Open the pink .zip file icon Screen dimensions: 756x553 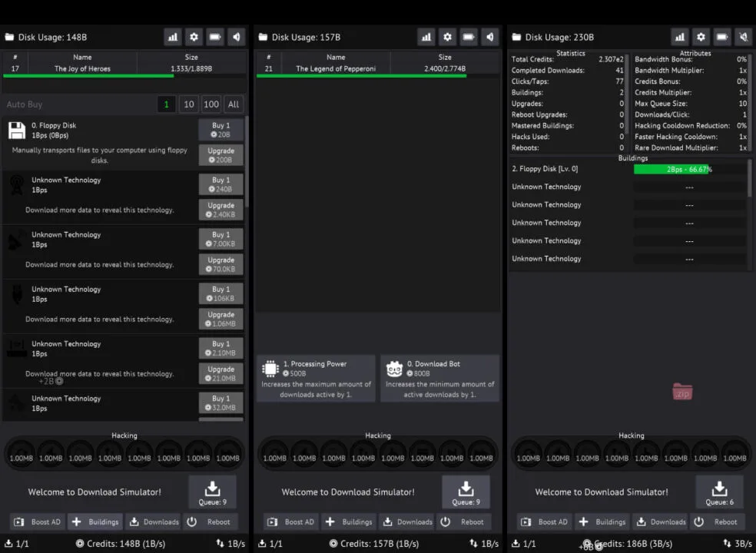coord(682,392)
